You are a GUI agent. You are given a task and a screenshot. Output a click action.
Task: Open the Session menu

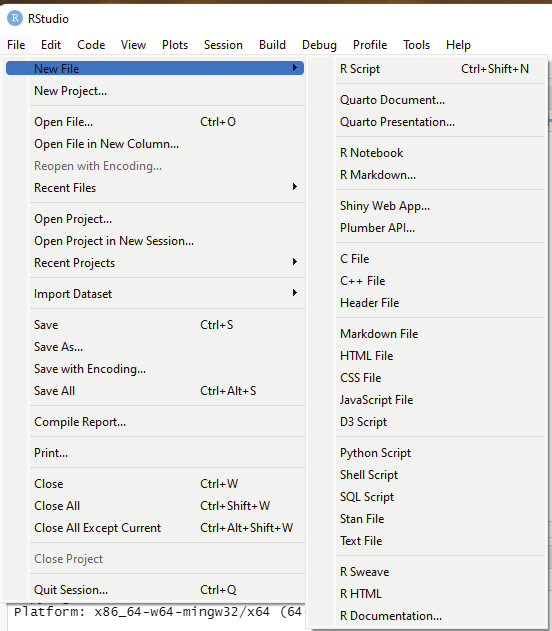(x=223, y=45)
